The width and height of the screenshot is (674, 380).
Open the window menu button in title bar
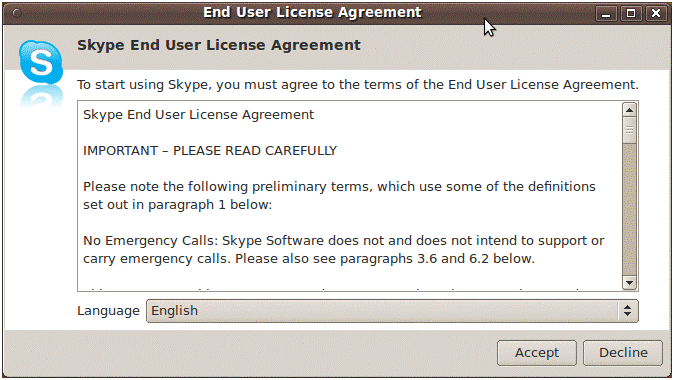[17, 13]
